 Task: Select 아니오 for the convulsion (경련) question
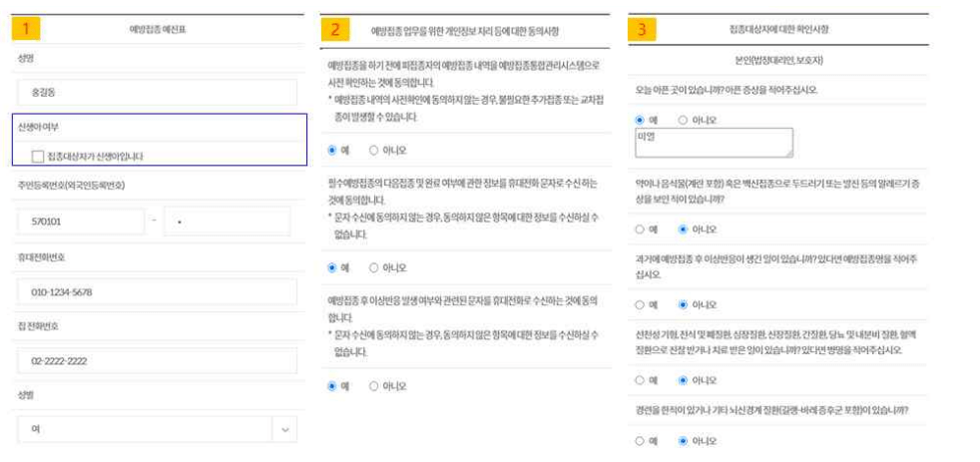683,441
